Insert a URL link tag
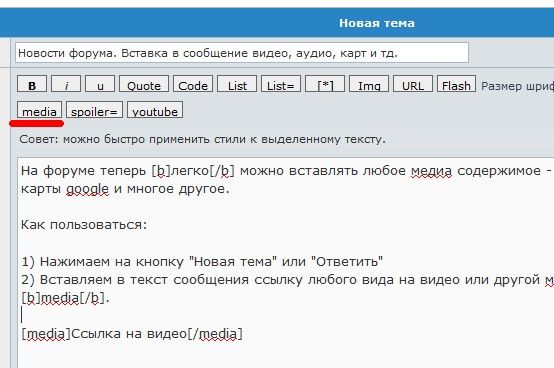 [x=413, y=84]
